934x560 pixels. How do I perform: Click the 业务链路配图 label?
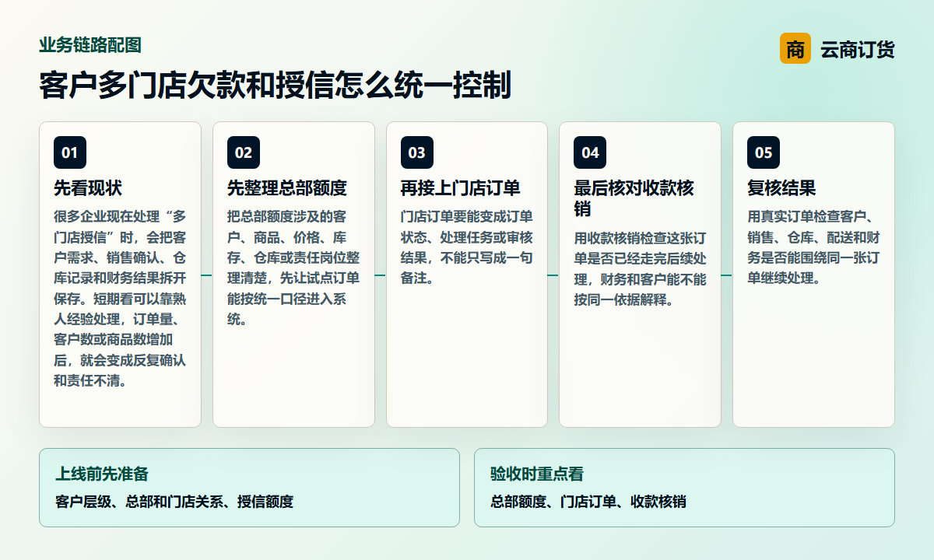coord(90,45)
